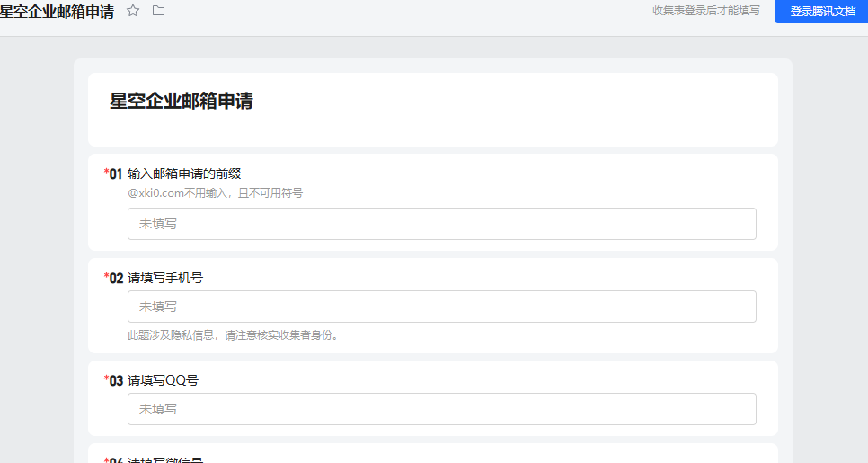This screenshot has width=868, height=463.
Task: Focus the QQ number input field
Action: click(441, 409)
